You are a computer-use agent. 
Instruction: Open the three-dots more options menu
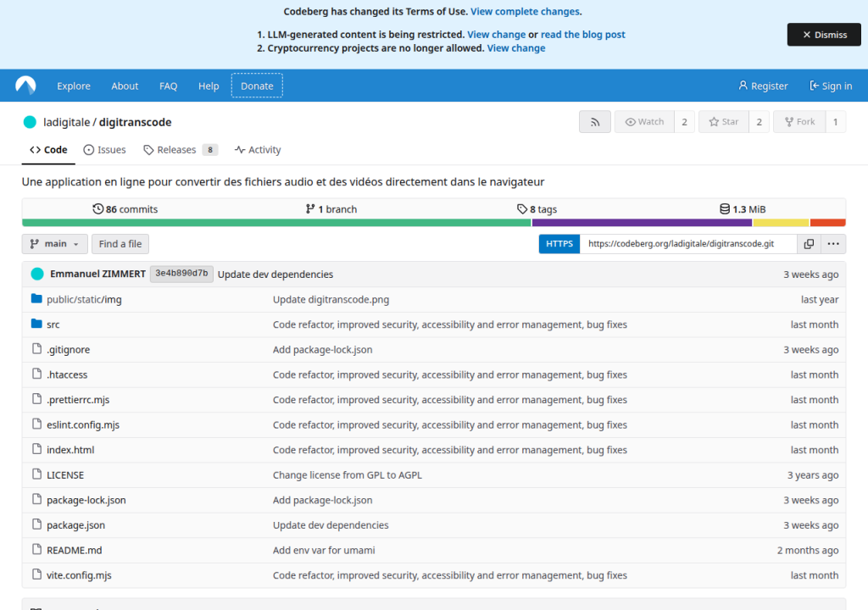(833, 243)
